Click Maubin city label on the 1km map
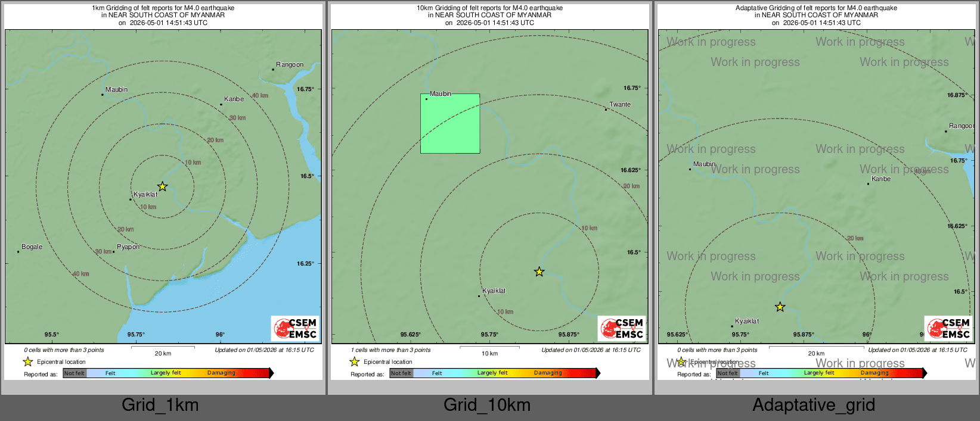 [116, 89]
